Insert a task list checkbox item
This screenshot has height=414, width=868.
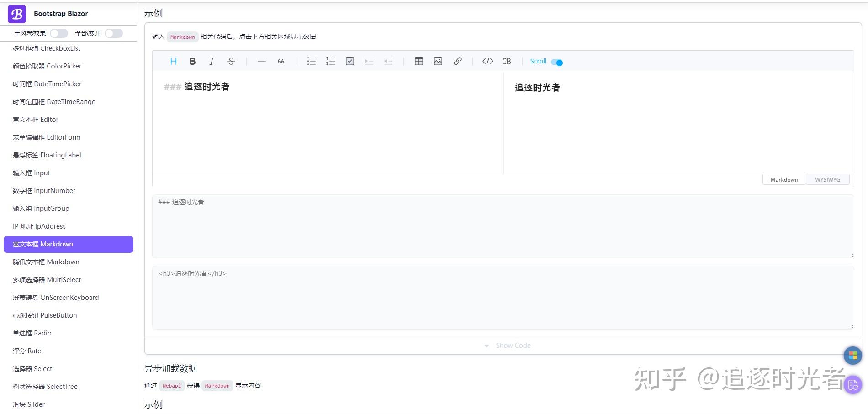[350, 61]
